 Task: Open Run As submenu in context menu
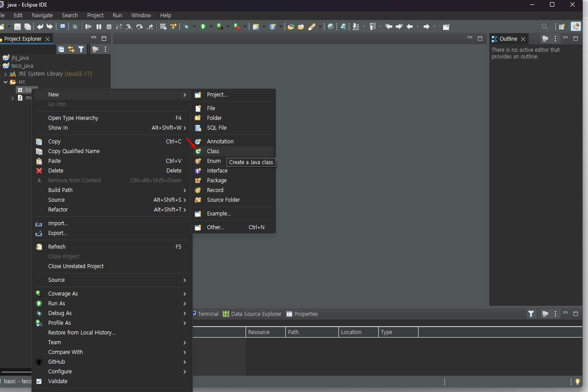[112, 304]
